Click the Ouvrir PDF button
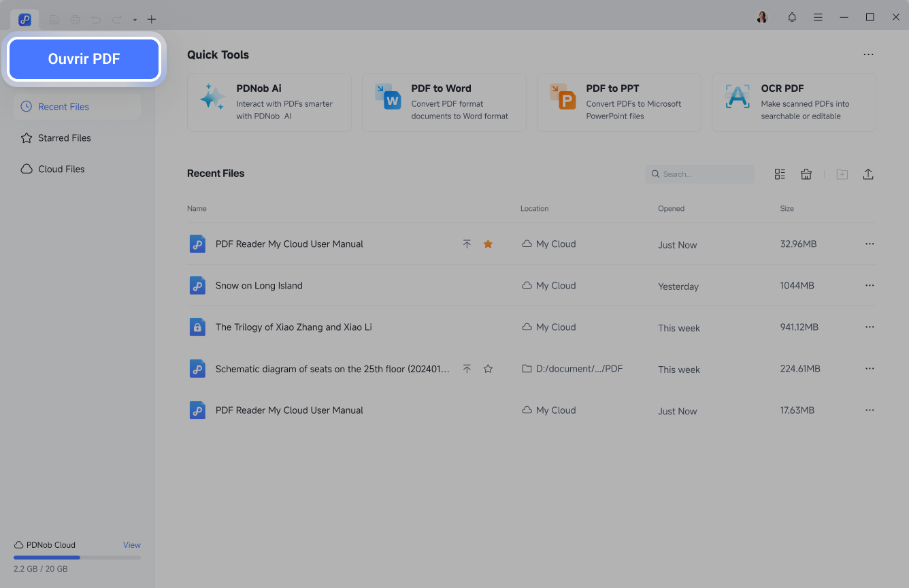909x588 pixels. coord(84,59)
